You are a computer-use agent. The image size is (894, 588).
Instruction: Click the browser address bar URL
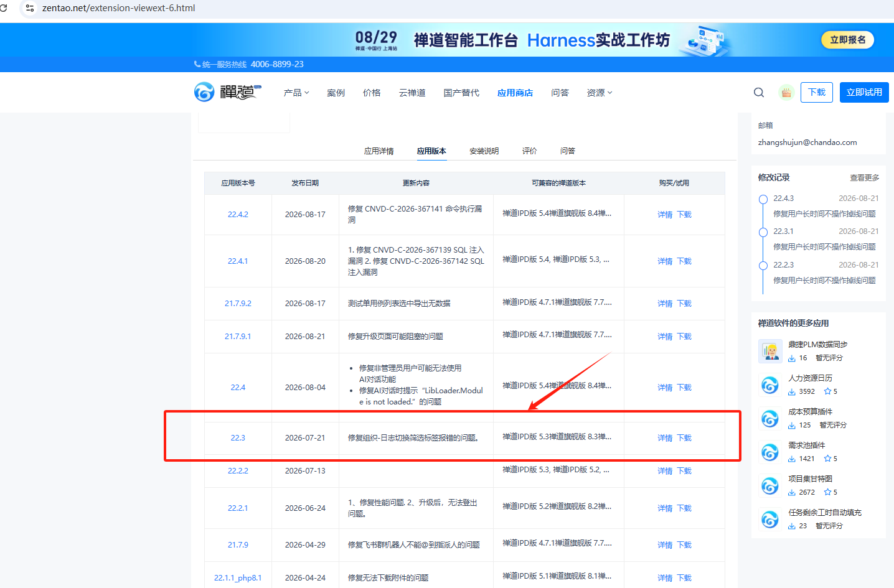[x=119, y=8]
